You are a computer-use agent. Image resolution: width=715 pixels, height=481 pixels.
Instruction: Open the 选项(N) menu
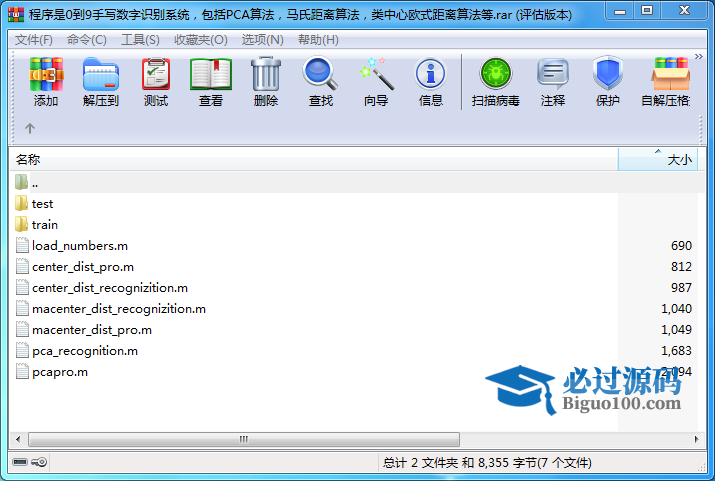click(x=263, y=40)
